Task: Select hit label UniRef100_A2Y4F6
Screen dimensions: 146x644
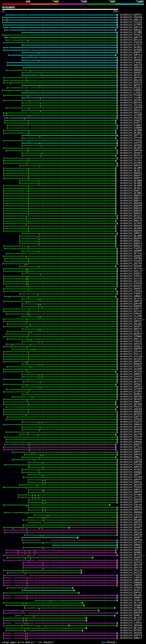Action: (131, 223)
